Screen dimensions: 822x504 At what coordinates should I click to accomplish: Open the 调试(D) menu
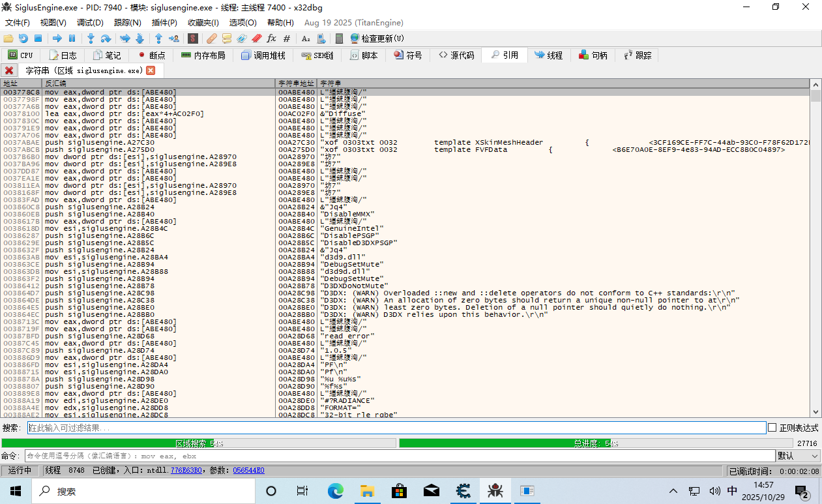click(90, 22)
